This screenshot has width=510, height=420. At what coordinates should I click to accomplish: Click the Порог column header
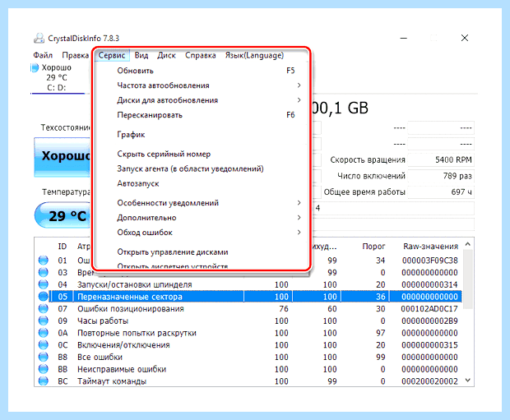[373, 247]
